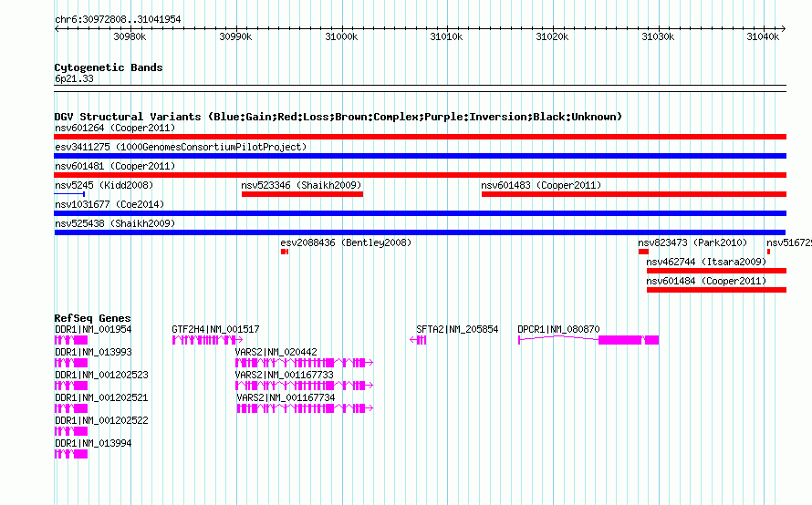Open the DDR1|NM_001202523 gene label
This screenshot has height=505, width=812.
point(101,375)
